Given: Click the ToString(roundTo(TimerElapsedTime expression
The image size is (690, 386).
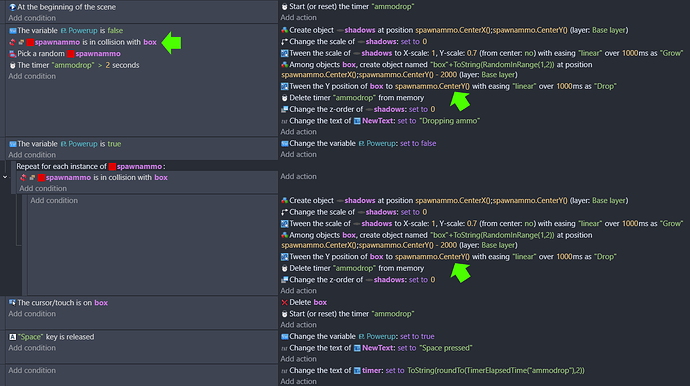Looking at the screenshot, I should click(x=495, y=371).
